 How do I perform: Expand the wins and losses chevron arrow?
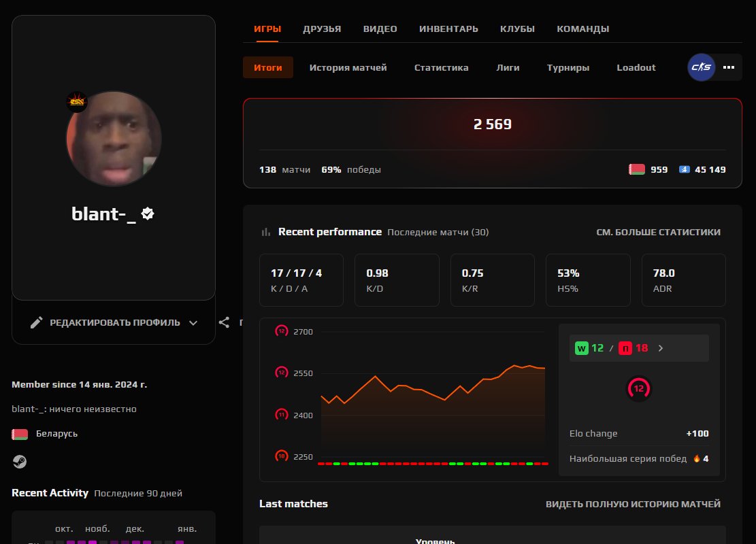click(x=660, y=348)
